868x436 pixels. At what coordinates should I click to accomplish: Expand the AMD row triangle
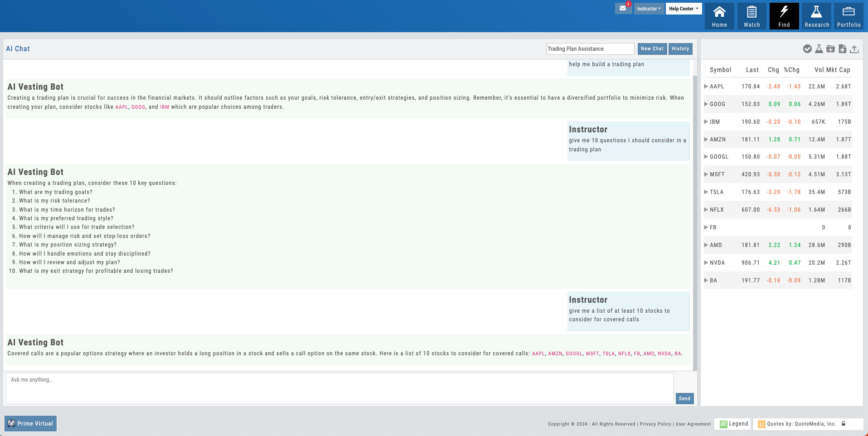pos(706,245)
